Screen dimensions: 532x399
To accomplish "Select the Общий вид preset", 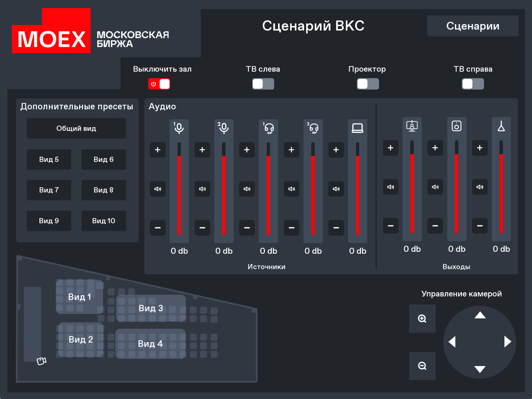I will click(76, 128).
